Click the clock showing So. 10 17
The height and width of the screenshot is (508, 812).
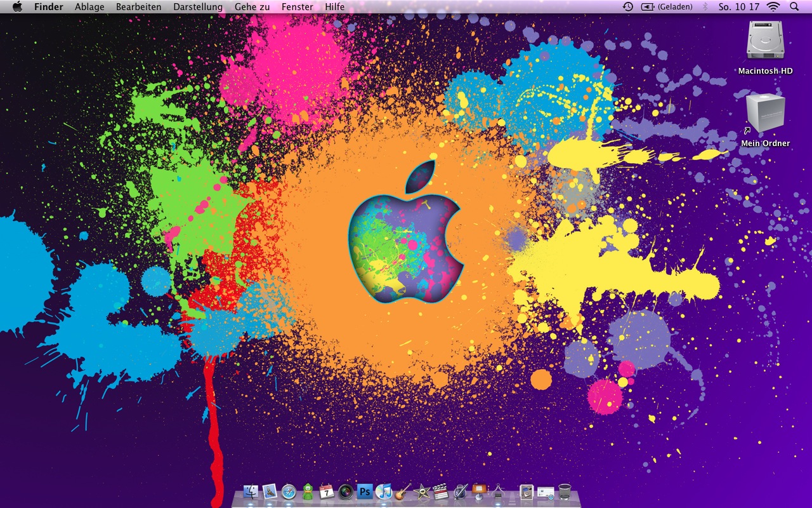tap(739, 7)
